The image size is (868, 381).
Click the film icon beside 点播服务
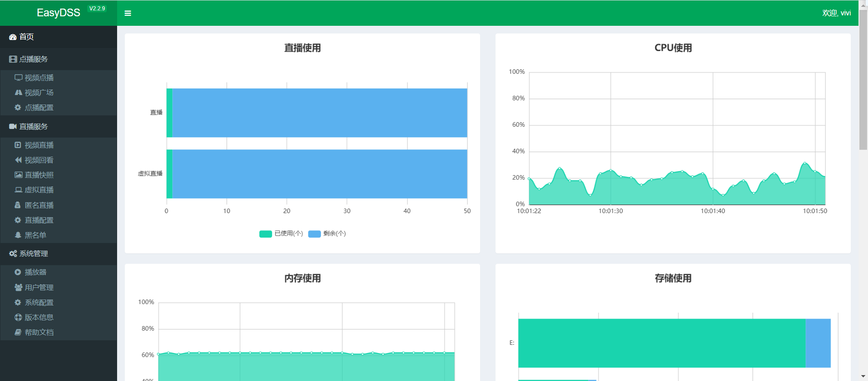coord(13,59)
